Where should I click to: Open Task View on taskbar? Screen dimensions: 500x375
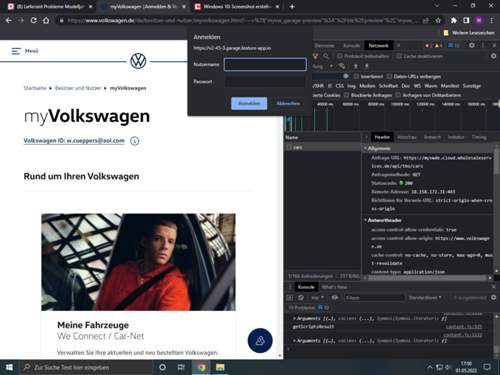181,367
